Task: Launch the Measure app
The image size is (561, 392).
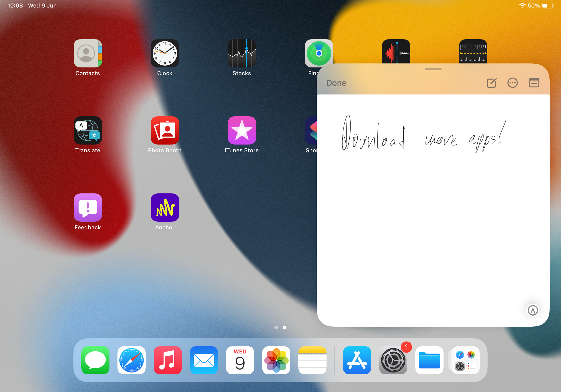Action: point(473,51)
